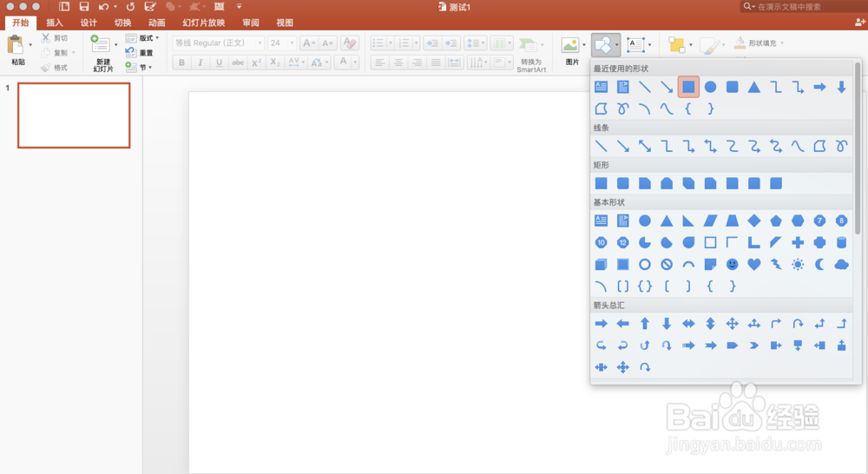Switch to the 设计 tab
The height and width of the screenshot is (474, 868).
pos(89,23)
